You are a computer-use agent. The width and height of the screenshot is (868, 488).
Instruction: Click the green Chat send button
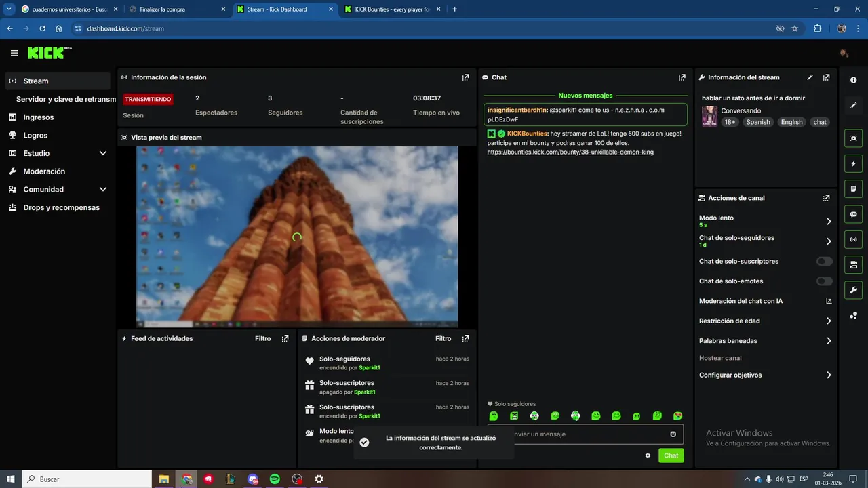point(671,455)
